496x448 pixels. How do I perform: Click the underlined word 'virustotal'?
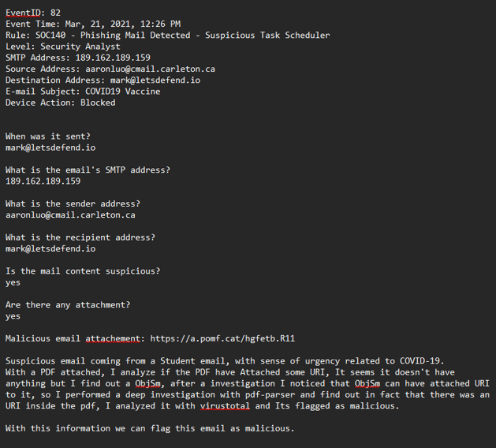click(x=225, y=406)
